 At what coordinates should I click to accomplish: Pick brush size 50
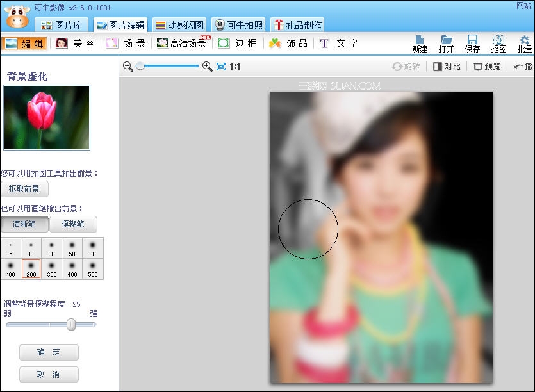point(72,249)
